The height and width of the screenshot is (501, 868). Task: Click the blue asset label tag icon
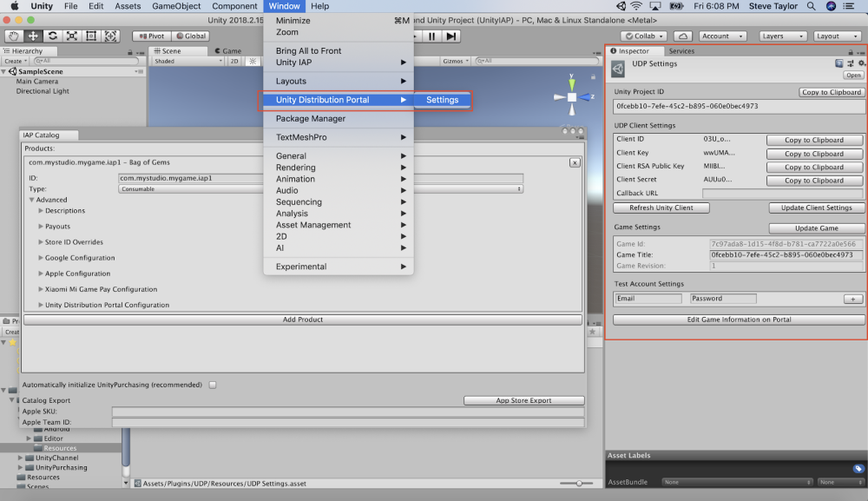[x=858, y=469]
